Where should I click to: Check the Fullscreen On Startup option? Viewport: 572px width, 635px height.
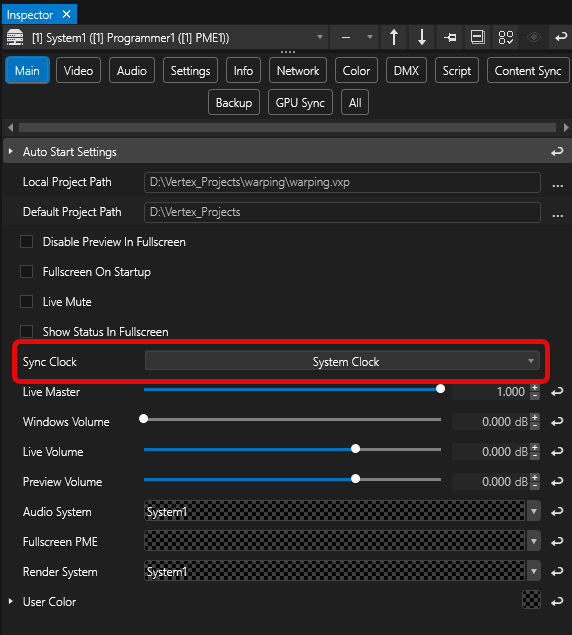[x=27, y=272]
